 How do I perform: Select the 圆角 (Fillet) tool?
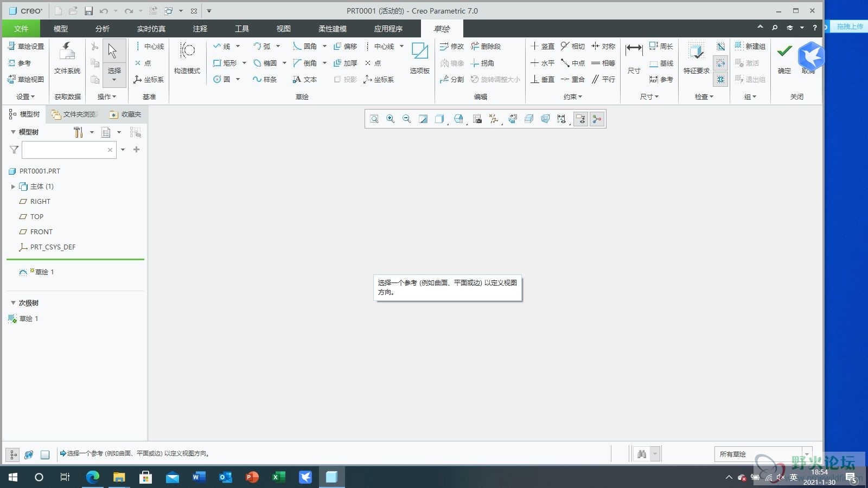tap(305, 47)
